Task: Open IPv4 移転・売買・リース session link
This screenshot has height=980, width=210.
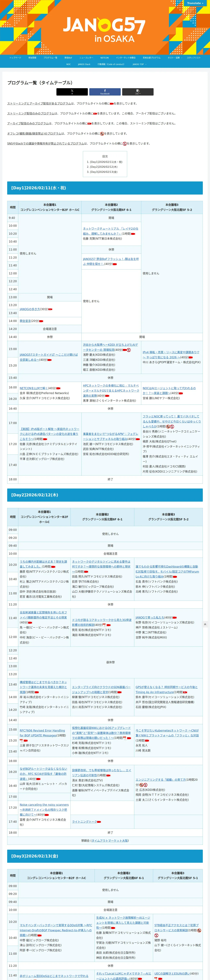Action: [171, 355]
